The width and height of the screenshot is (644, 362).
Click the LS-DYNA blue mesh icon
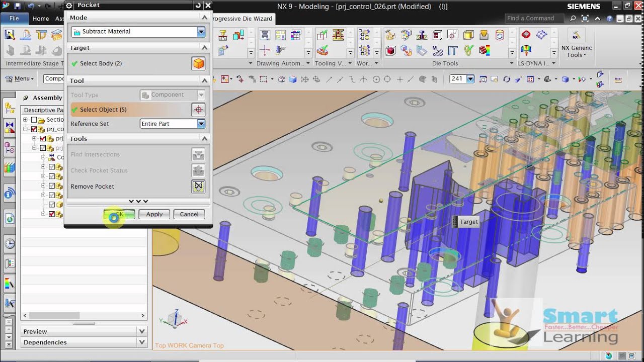tap(541, 35)
